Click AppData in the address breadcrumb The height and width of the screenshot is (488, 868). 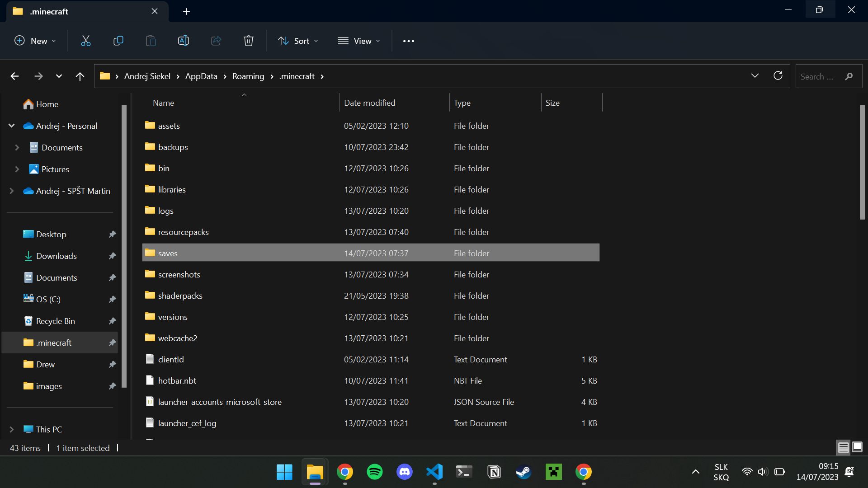click(x=201, y=76)
